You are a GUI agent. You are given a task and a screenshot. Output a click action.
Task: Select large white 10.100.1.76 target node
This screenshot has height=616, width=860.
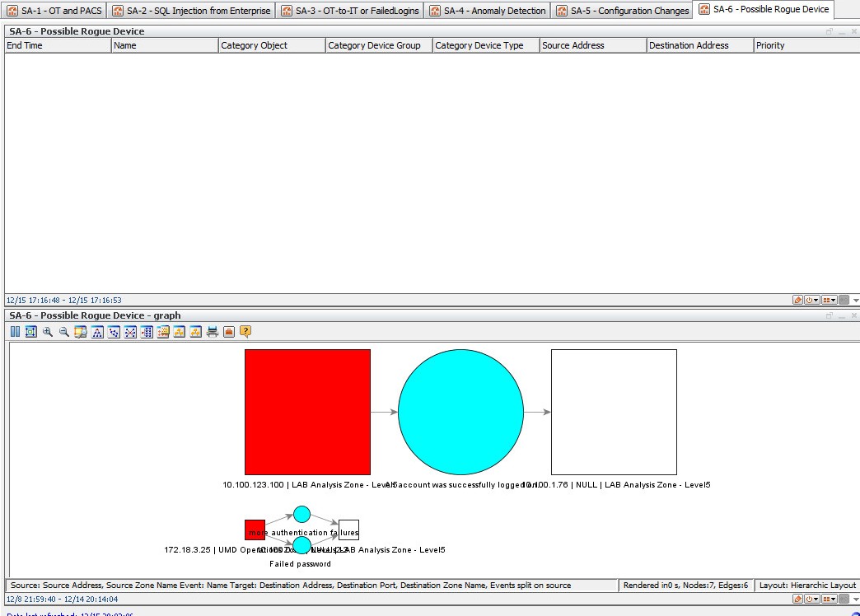click(x=614, y=412)
